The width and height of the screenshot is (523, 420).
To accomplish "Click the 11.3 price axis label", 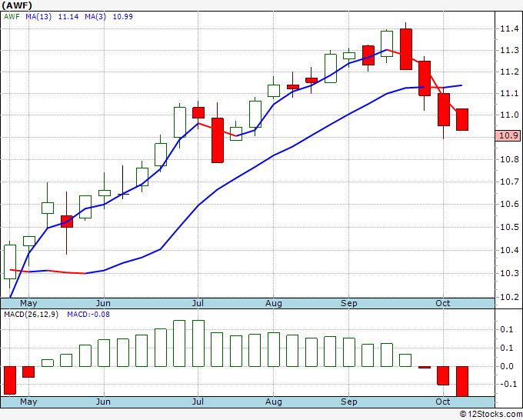I will click(x=509, y=50).
